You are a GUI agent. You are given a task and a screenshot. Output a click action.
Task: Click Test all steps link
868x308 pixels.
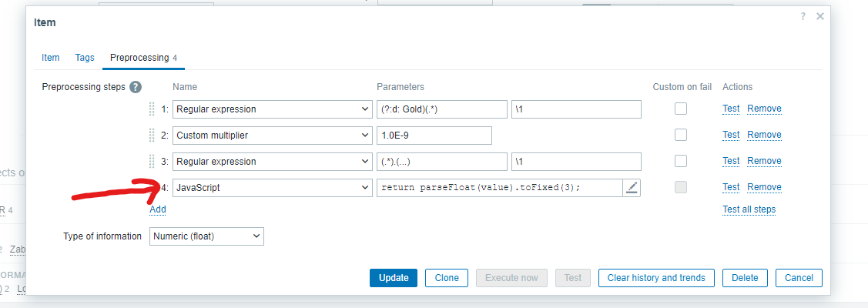(x=749, y=209)
